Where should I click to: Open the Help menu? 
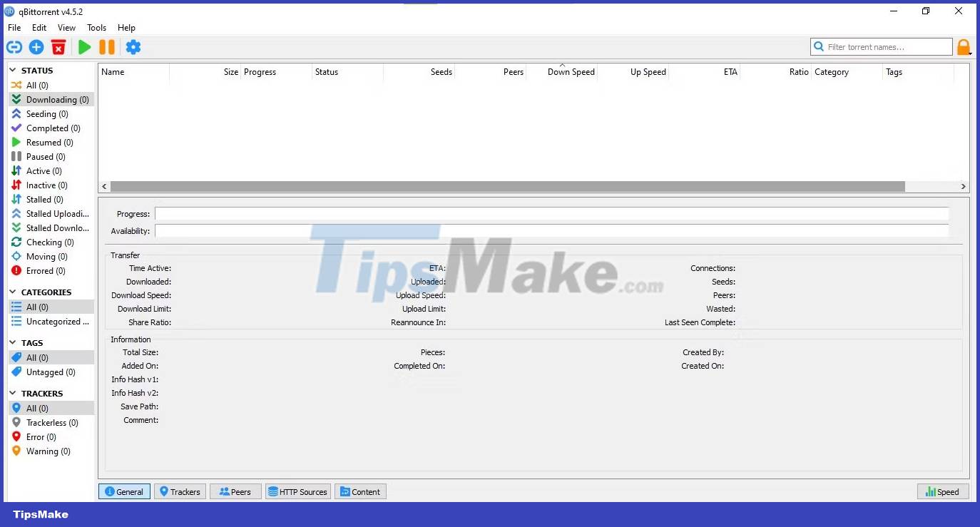(126, 28)
